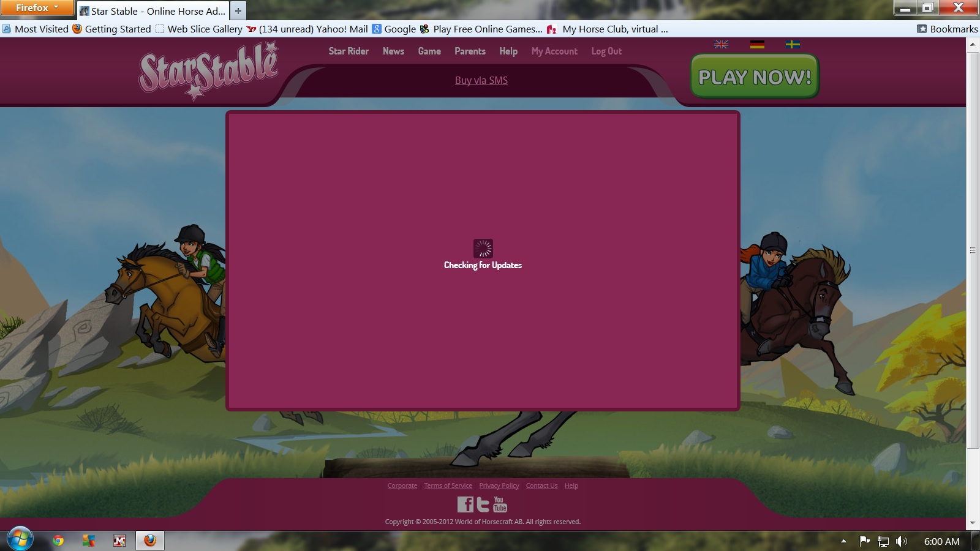
Task: Open the volume speaker icon
Action: [901, 541]
